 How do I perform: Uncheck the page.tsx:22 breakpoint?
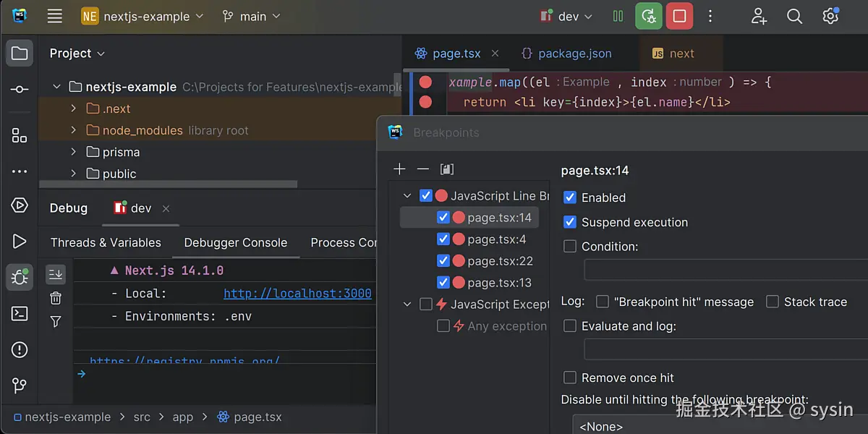pyautogui.click(x=443, y=260)
